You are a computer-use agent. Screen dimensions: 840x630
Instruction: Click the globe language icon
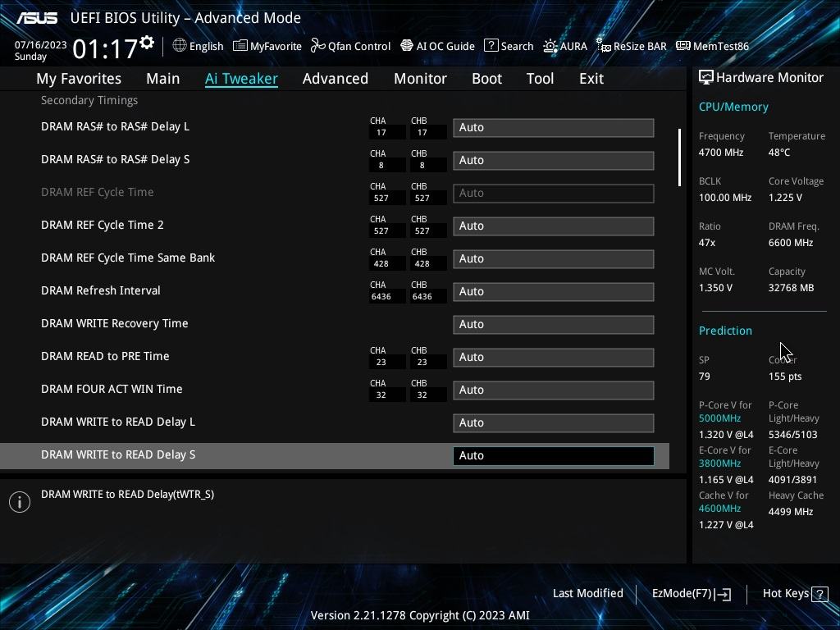[180, 46]
